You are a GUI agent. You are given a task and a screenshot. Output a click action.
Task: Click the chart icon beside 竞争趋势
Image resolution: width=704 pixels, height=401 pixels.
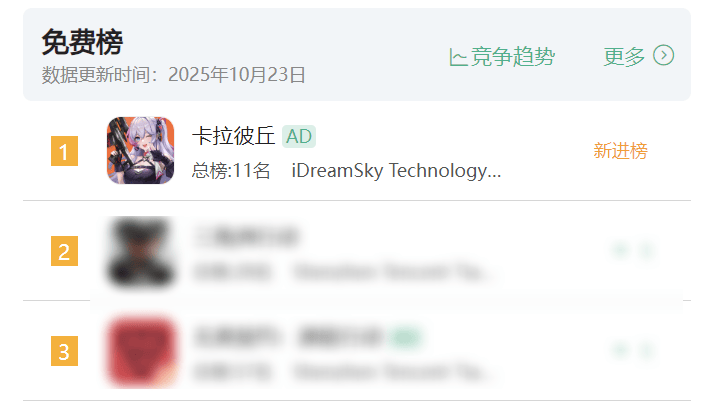point(458,57)
